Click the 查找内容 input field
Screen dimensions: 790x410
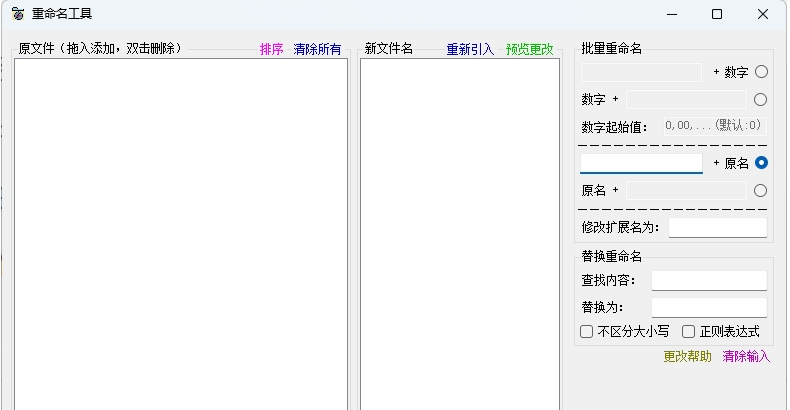[x=709, y=281]
